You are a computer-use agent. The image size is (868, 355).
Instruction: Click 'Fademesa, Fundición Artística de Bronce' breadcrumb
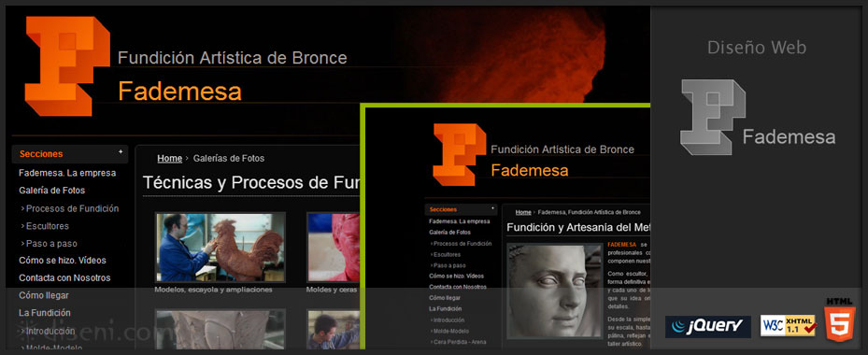(x=589, y=212)
